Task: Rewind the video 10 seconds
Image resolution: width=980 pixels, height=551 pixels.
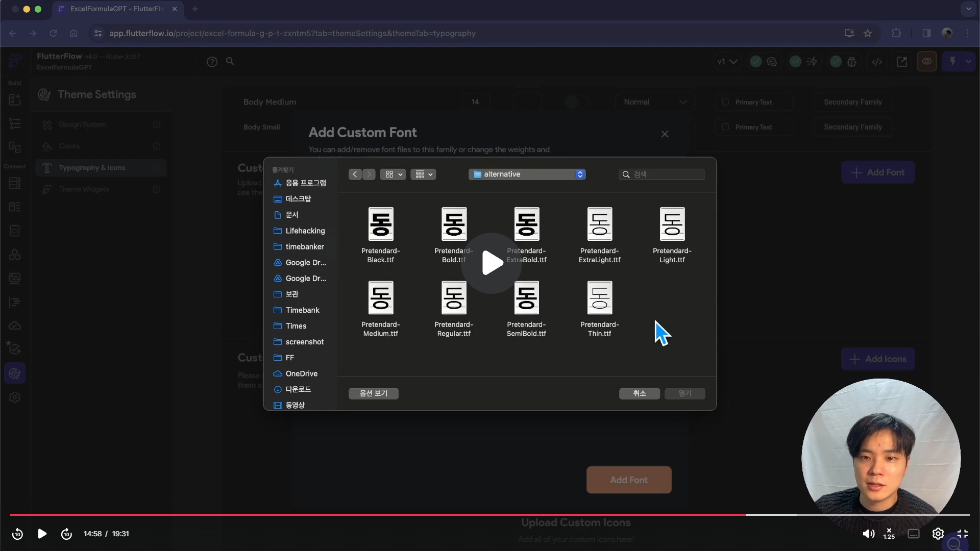Action: coord(17,534)
